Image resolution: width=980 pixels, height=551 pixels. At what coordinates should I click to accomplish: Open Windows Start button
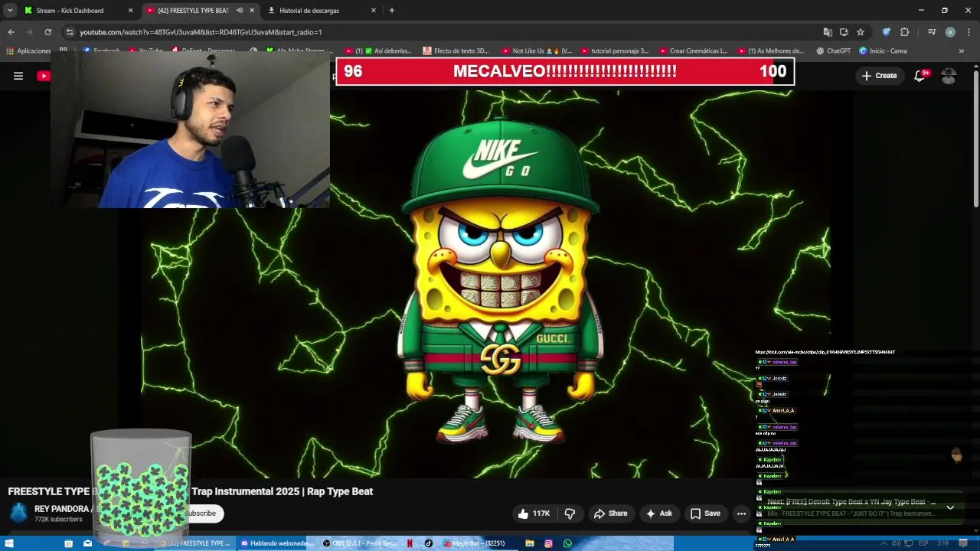tap(8, 543)
